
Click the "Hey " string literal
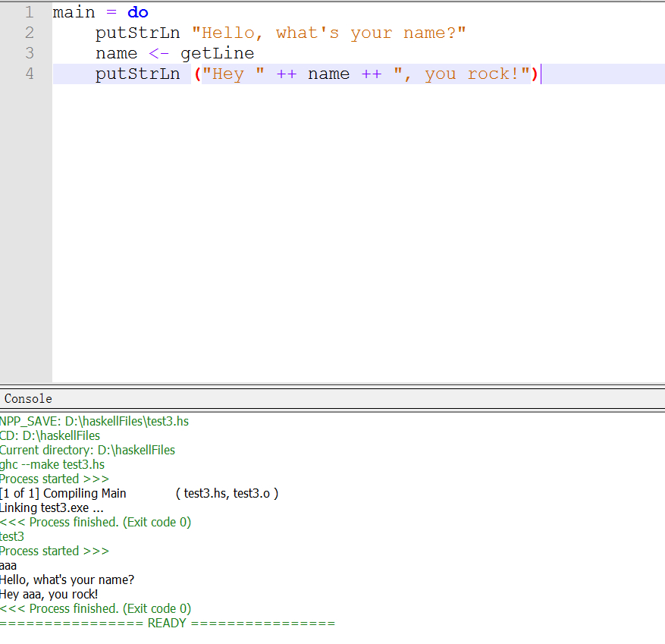coord(234,74)
